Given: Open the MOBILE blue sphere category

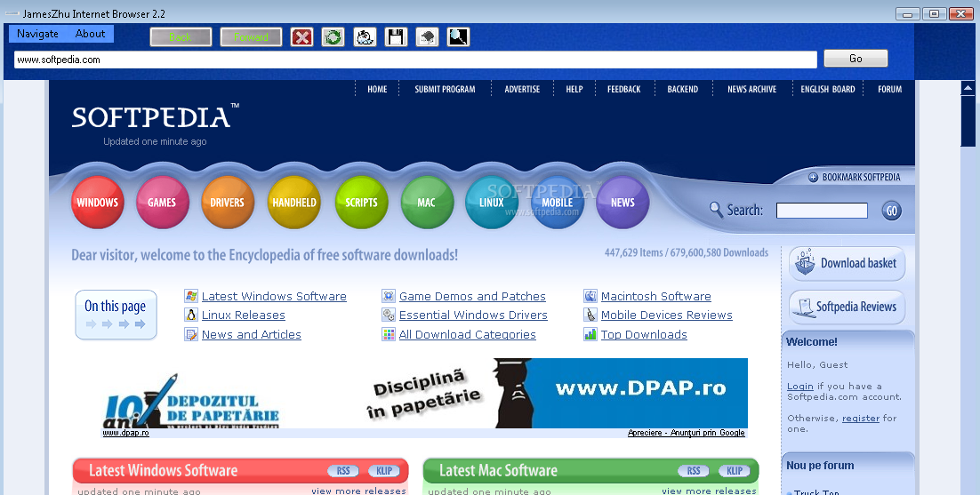Looking at the screenshot, I should pos(557,203).
